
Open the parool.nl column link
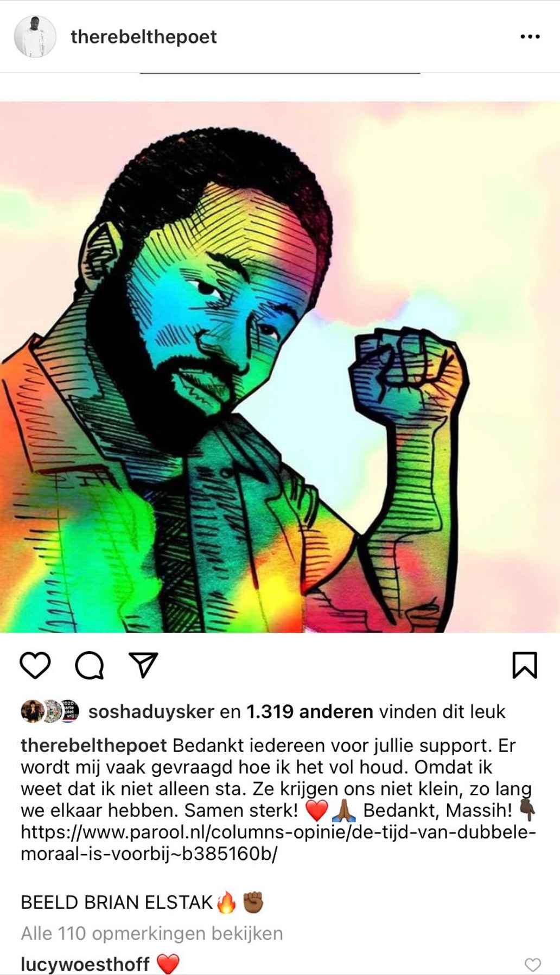click(x=278, y=843)
